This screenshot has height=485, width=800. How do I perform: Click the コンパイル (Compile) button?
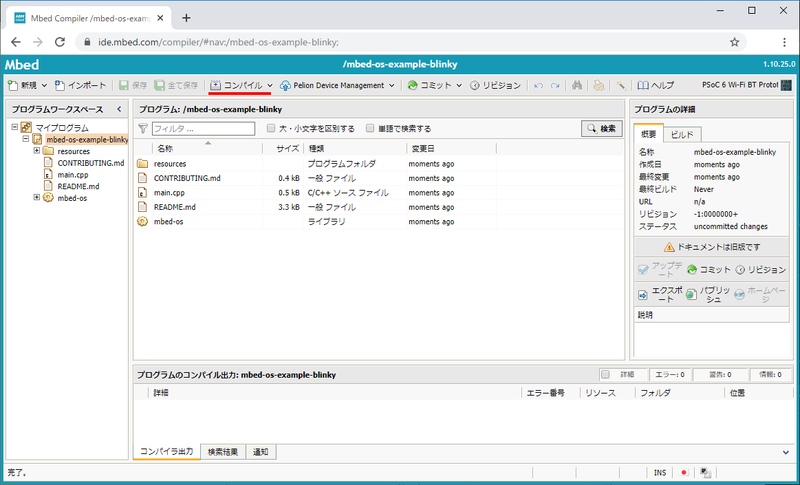(x=237, y=85)
